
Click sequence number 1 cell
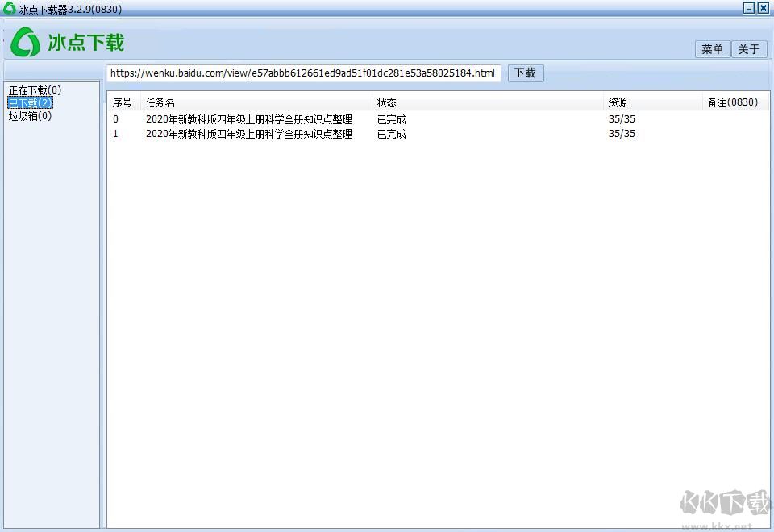click(x=115, y=134)
